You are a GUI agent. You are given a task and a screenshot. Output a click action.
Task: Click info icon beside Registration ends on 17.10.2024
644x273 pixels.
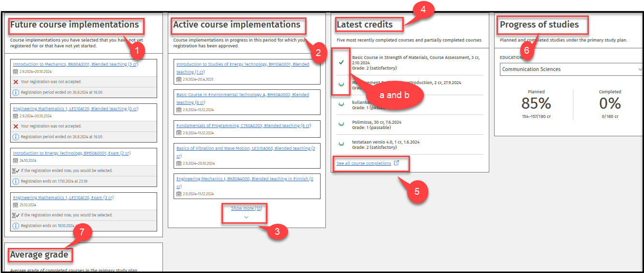pyautogui.click(x=16, y=181)
